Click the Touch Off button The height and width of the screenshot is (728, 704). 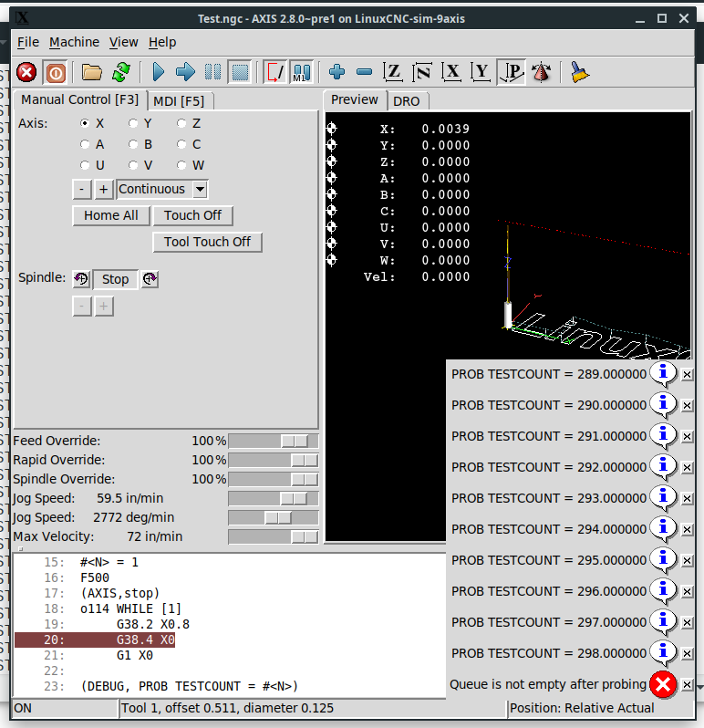pyautogui.click(x=192, y=215)
